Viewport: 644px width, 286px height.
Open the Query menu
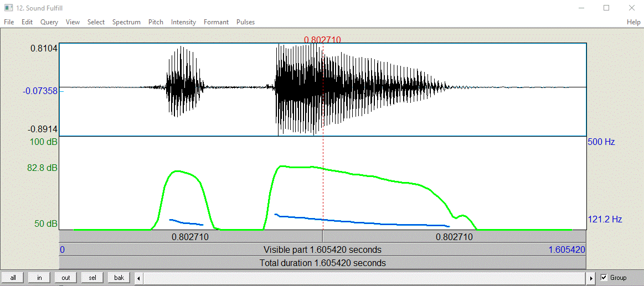coord(49,22)
